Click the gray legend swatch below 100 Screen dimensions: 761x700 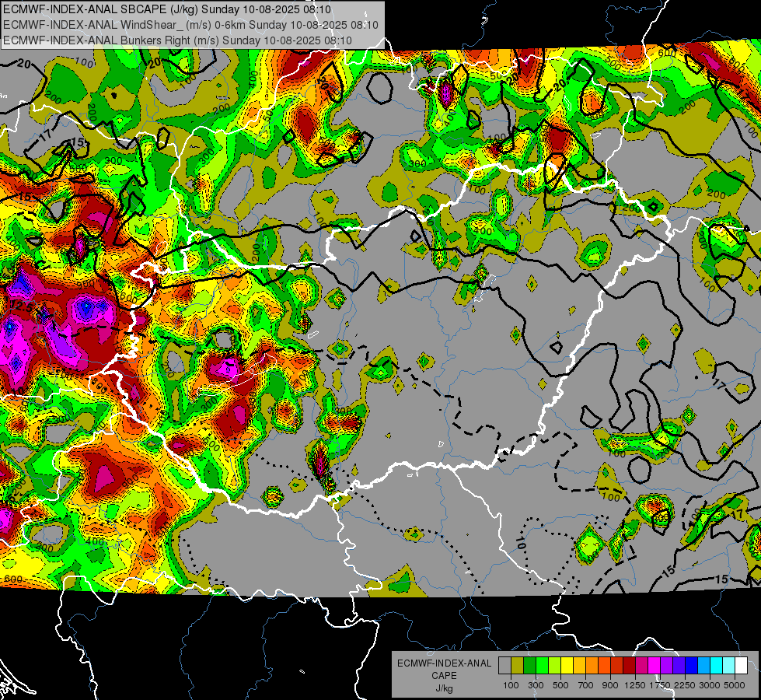click(504, 666)
